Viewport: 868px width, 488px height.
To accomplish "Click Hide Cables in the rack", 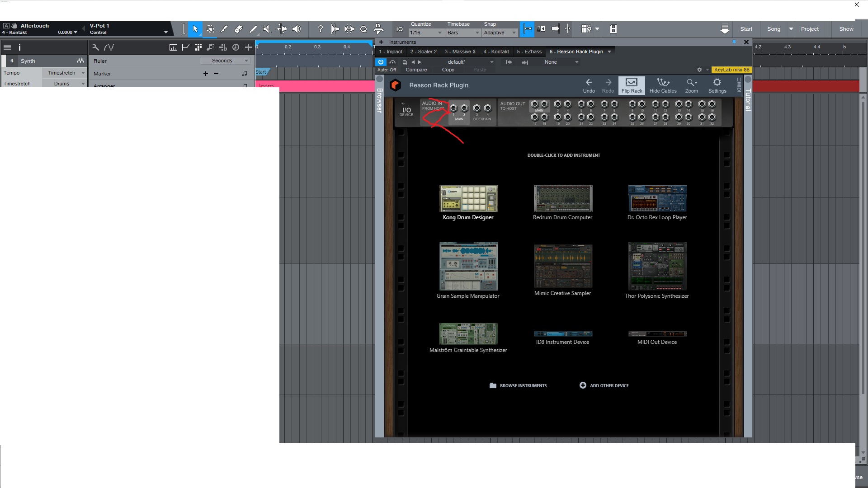I will [x=663, y=85].
